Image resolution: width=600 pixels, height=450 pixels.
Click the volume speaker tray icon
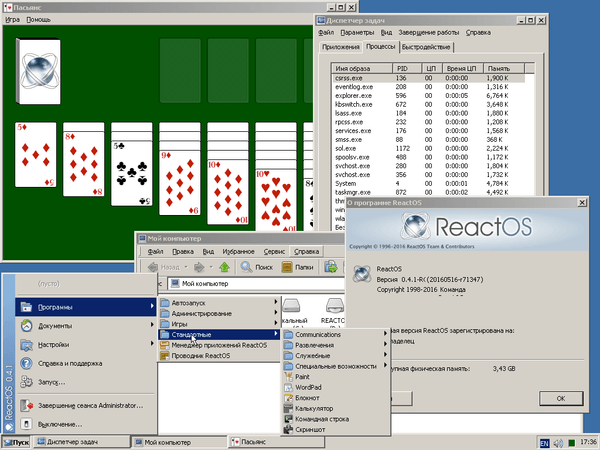point(558,443)
